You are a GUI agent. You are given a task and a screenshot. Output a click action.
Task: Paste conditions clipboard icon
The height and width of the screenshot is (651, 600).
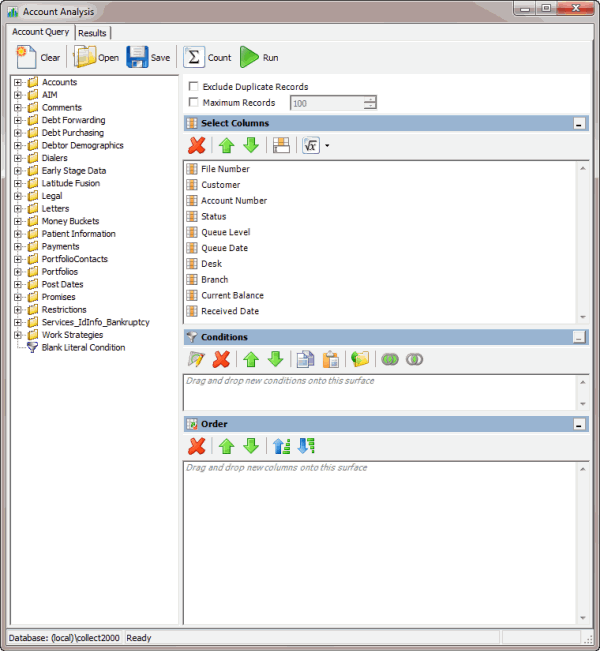[331, 360]
